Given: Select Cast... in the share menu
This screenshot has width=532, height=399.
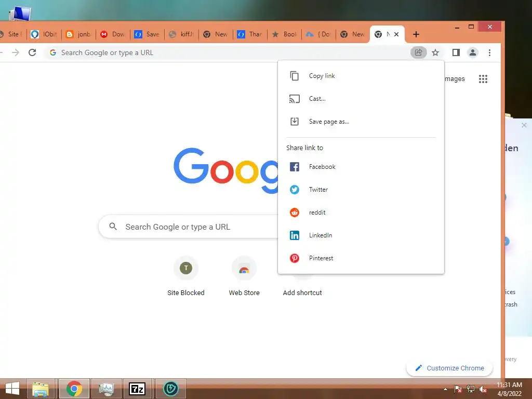Looking at the screenshot, I should click(x=361, y=99).
